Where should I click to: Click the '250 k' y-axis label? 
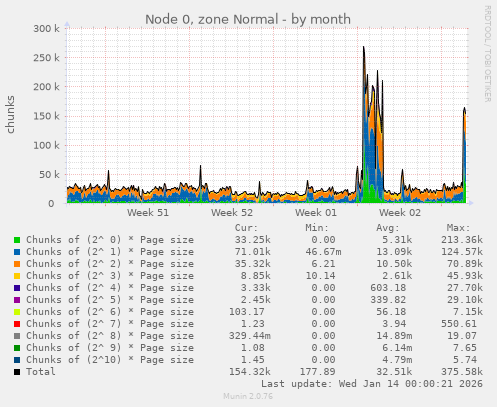click(x=46, y=58)
